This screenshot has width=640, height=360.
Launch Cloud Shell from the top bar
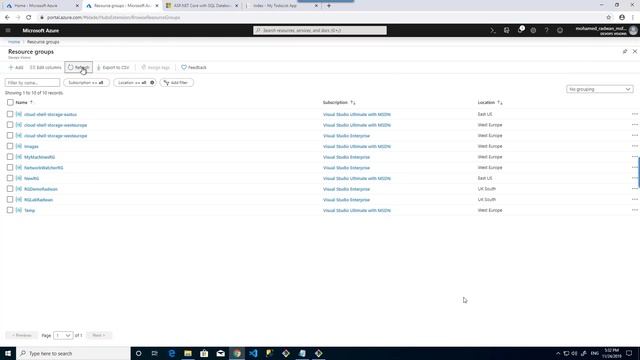tap(493, 30)
